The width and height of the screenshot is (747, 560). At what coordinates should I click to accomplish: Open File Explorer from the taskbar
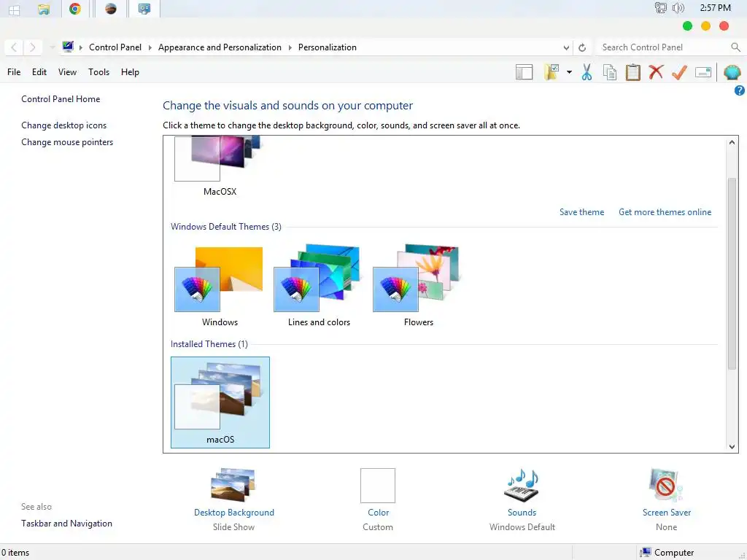pos(44,9)
